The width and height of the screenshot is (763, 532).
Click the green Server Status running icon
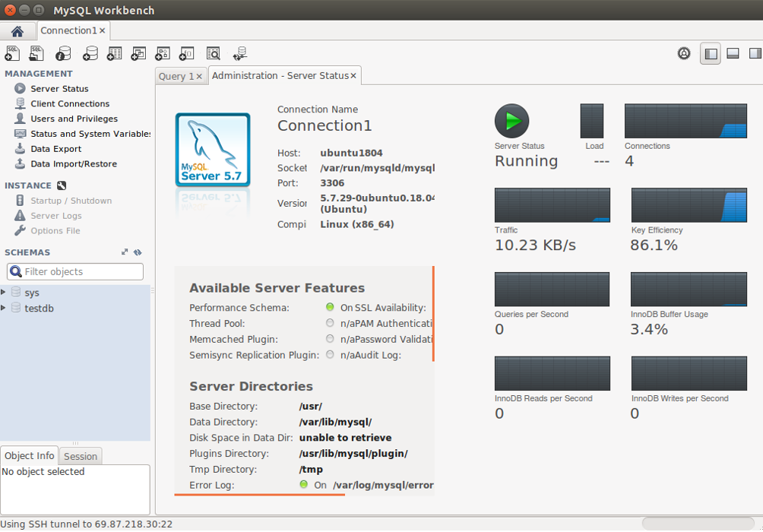point(511,121)
